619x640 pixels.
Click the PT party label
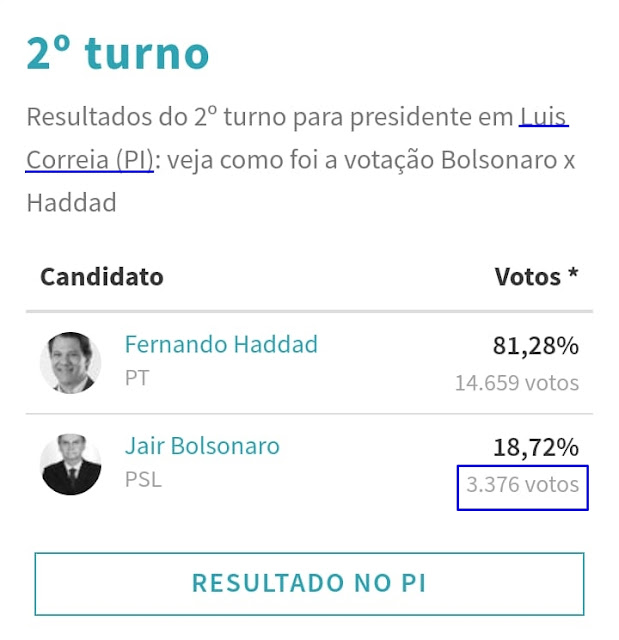pos(137,378)
